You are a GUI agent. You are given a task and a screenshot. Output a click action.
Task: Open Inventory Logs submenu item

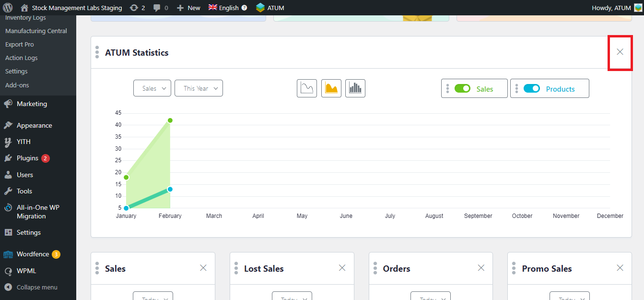25,18
